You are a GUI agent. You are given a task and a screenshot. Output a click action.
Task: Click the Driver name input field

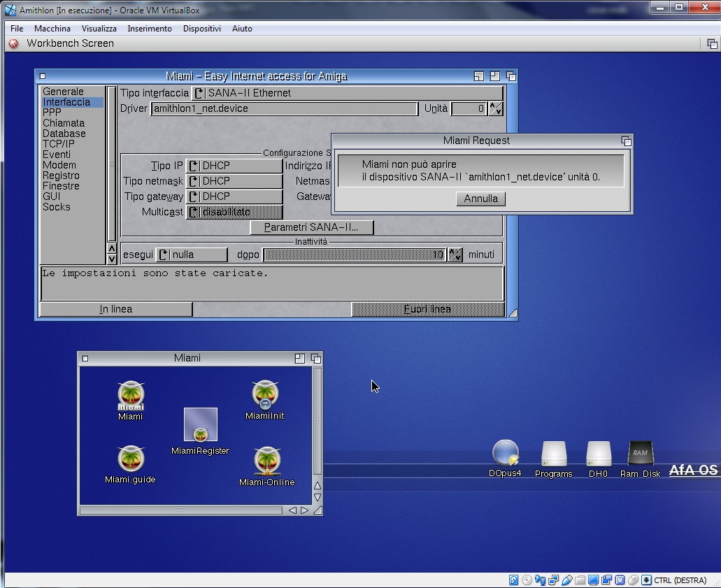pyautogui.click(x=285, y=108)
